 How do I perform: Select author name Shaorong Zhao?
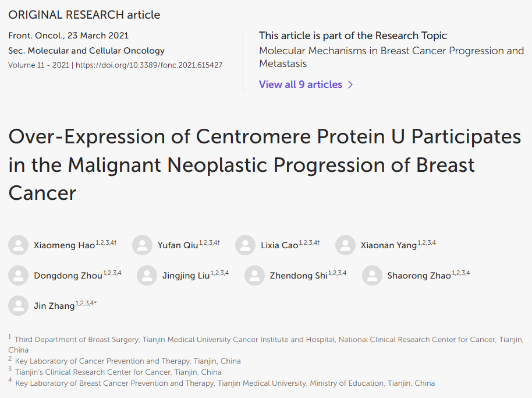(x=419, y=276)
